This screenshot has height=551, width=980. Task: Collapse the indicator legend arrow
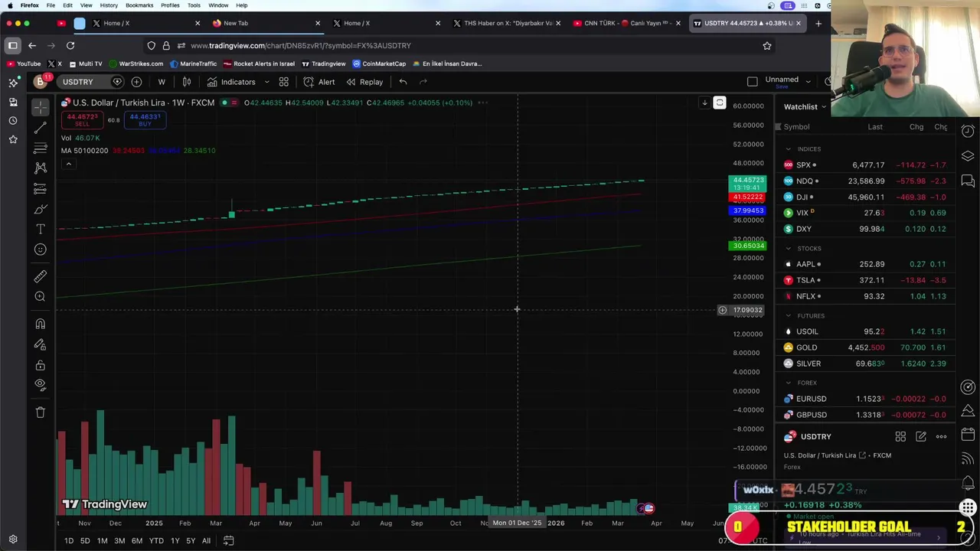(x=68, y=164)
